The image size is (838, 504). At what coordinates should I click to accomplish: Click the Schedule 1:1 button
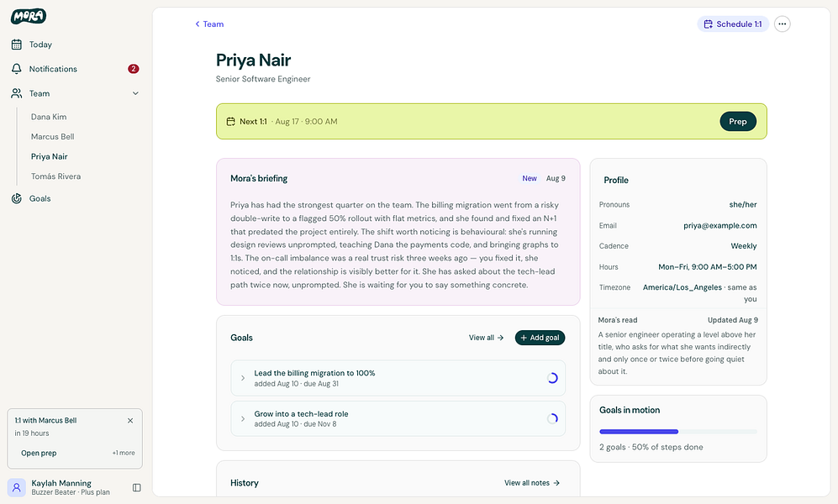click(x=733, y=24)
